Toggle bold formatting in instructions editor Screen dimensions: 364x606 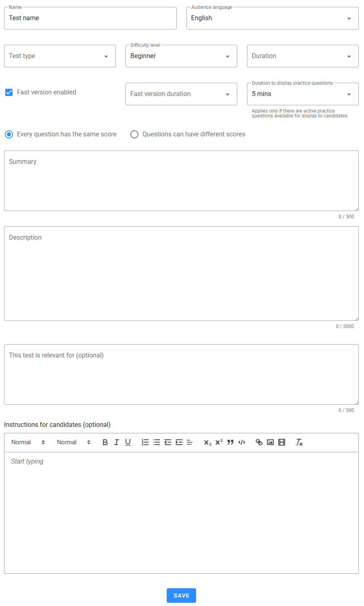[105, 442]
